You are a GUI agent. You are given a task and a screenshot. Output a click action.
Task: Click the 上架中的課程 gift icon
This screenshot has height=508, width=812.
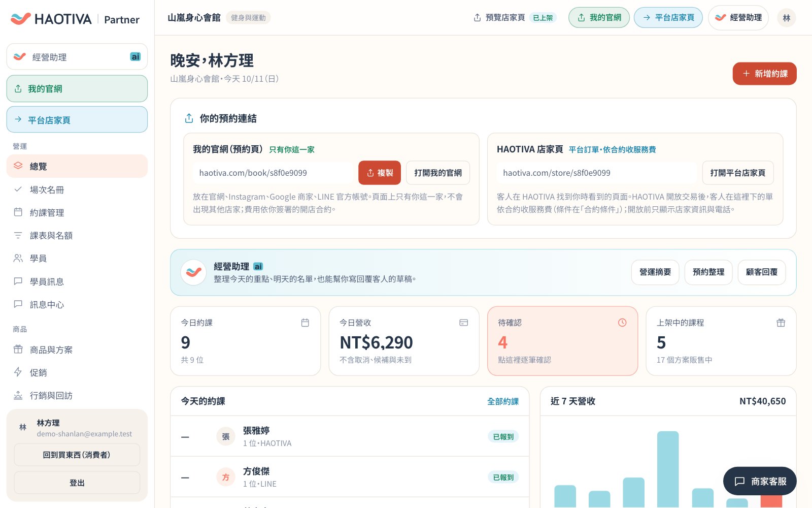click(781, 323)
